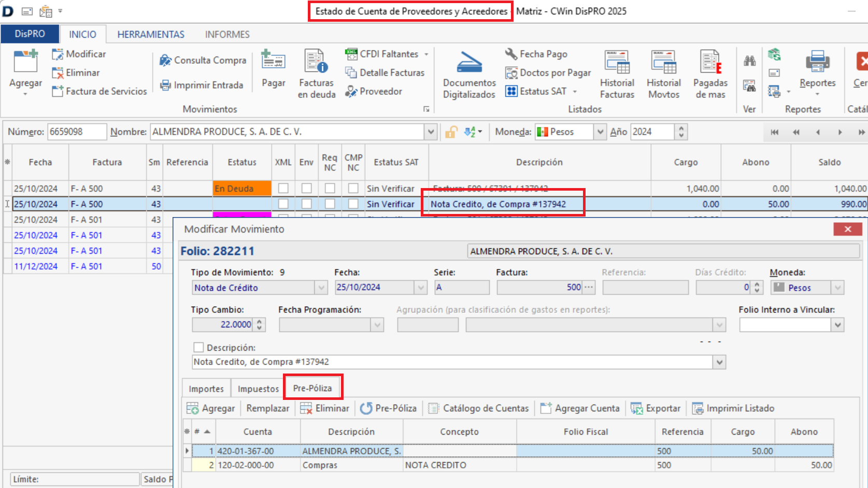Toggle XML checkbox in Nota Credito row
This screenshot has width=868, height=488.
[x=283, y=204]
